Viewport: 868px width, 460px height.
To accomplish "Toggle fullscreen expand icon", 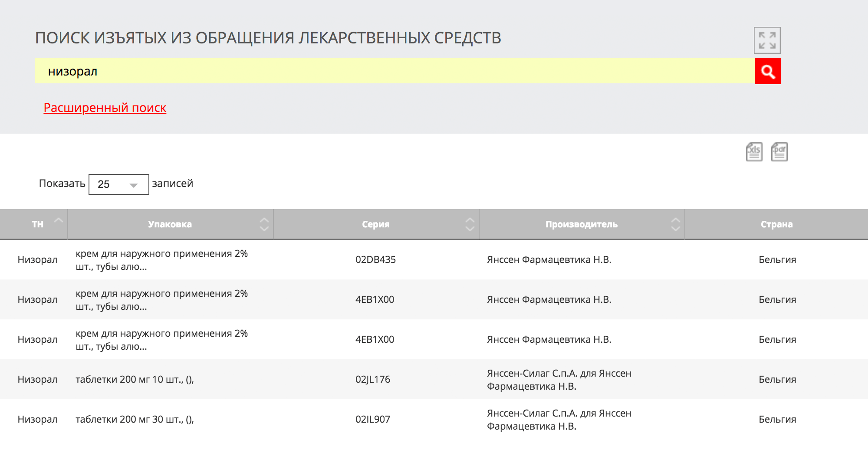I will tap(767, 40).
